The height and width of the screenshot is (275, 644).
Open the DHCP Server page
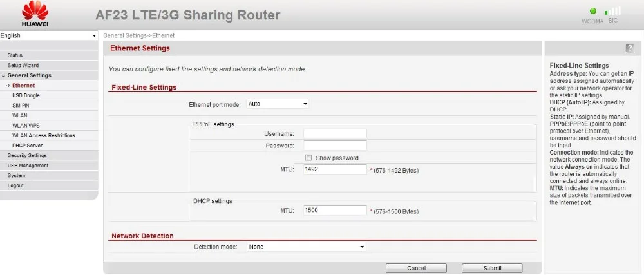click(x=27, y=146)
